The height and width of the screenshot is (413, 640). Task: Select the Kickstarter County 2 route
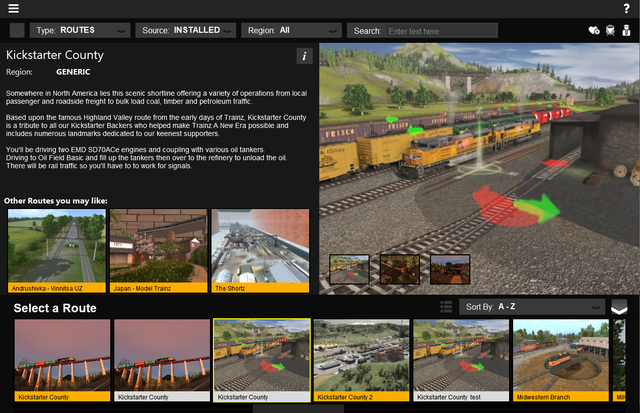coord(362,360)
